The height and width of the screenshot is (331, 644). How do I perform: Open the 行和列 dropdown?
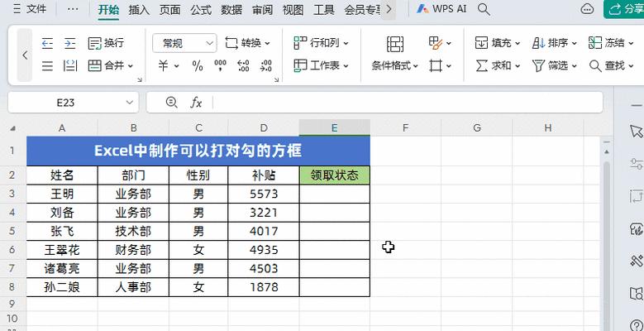click(x=322, y=43)
